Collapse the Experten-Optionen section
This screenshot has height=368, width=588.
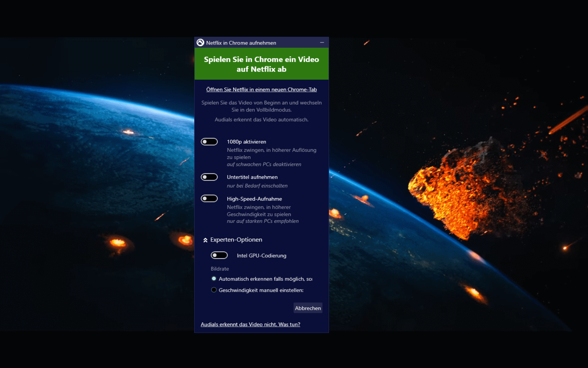pyautogui.click(x=232, y=240)
